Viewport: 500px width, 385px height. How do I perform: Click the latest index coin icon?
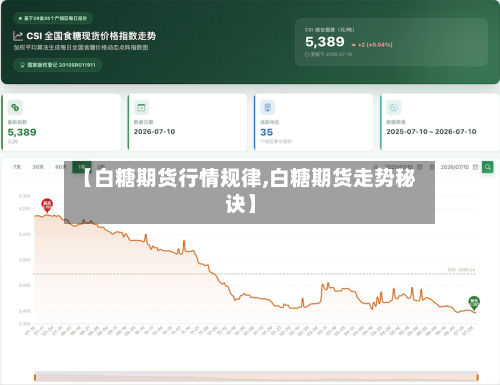point(15,107)
